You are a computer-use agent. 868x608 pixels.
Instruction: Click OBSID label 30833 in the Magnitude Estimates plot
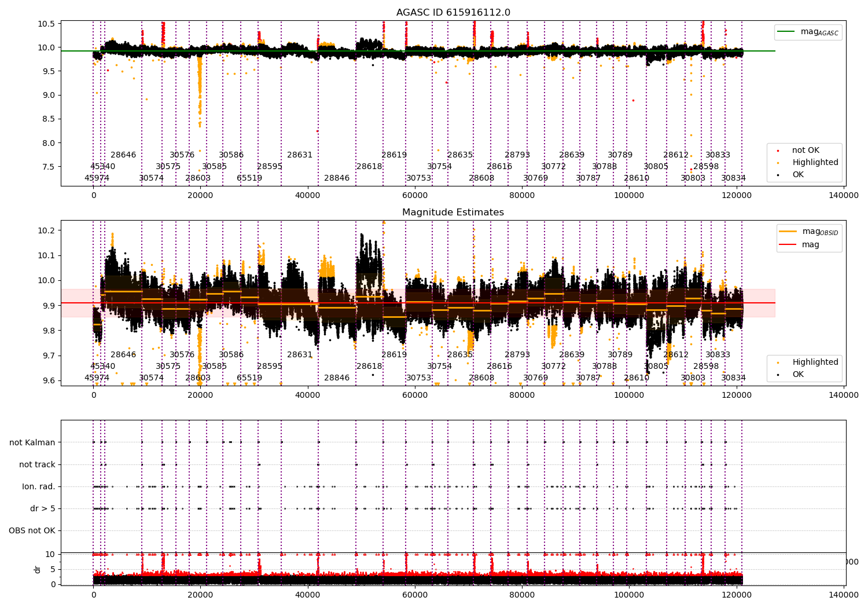pyautogui.click(x=718, y=354)
